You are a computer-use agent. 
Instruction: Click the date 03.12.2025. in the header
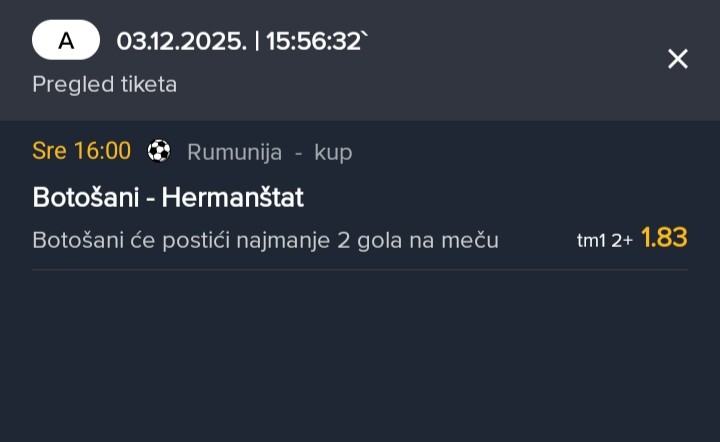tap(180, 41)
